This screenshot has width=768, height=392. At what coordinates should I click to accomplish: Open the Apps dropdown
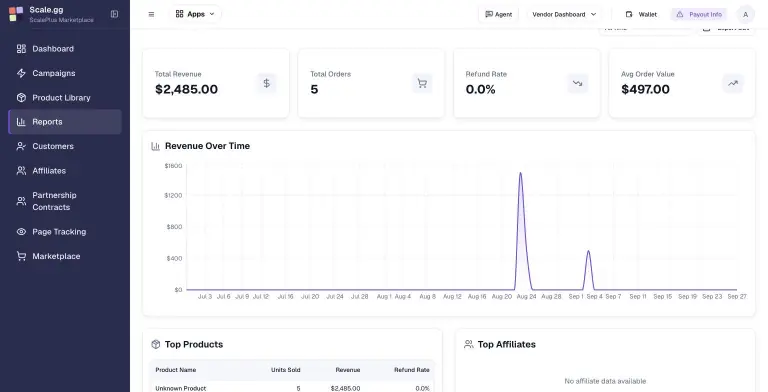(195, 14)
